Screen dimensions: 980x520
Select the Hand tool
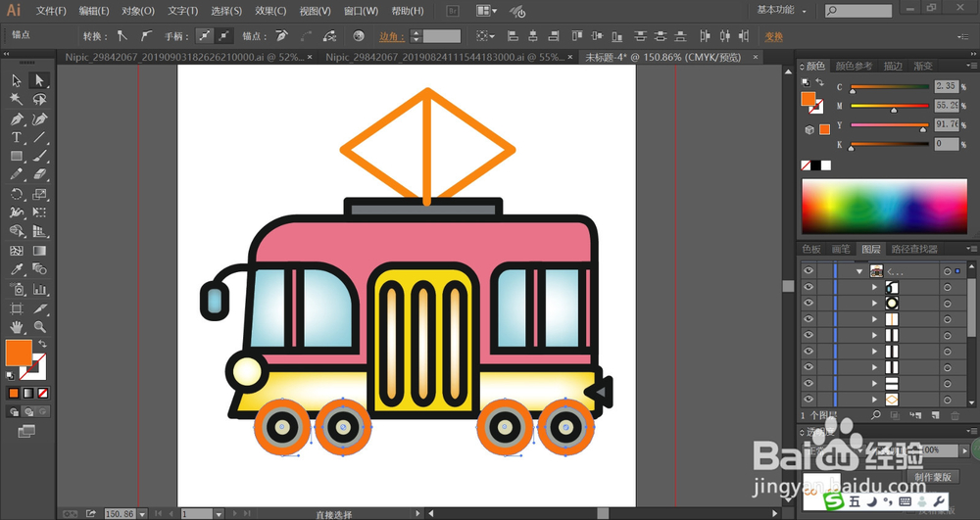point(17,327)
